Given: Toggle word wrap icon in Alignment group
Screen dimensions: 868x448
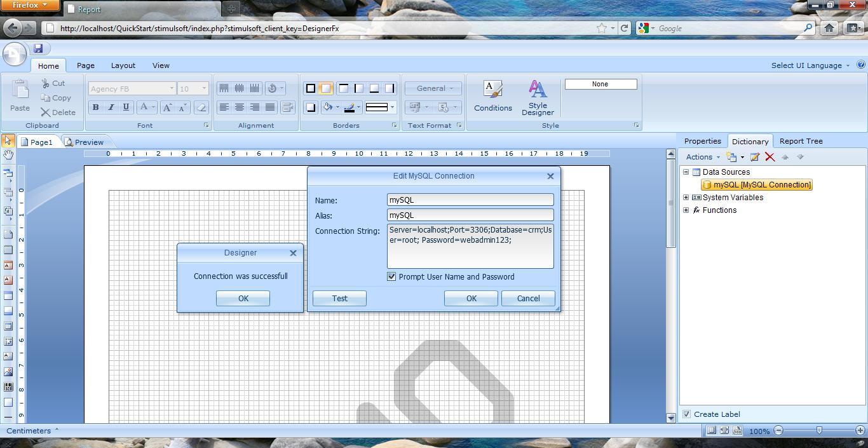Looking at the screenshot, I should [x=287, y=107].
